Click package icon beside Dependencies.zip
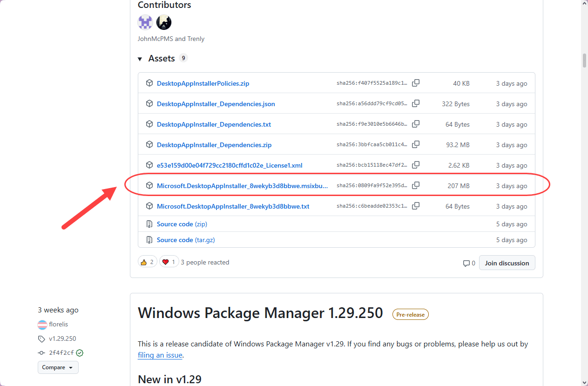This screenshot has height=386, width=588. click(x=149, y=144)
